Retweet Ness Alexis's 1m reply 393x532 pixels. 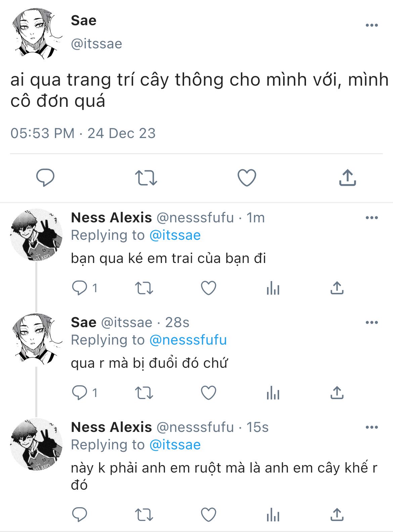pyautogui.click(x=144, y=288)
